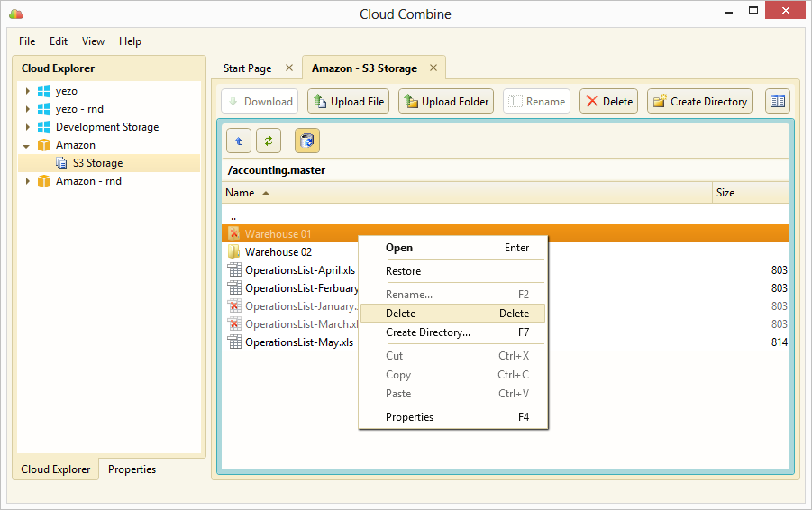Click the Upload Folder button

pos(446,102)
